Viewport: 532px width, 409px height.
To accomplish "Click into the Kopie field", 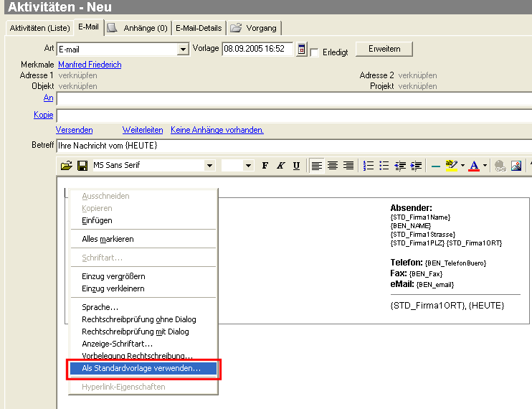I will click(x=294, y=116).
